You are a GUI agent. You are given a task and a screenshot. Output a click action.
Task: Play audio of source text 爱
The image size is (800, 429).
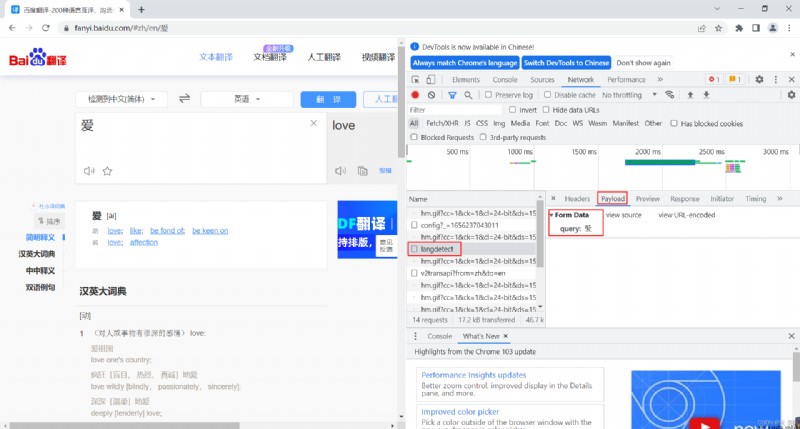tap(89, 171)
